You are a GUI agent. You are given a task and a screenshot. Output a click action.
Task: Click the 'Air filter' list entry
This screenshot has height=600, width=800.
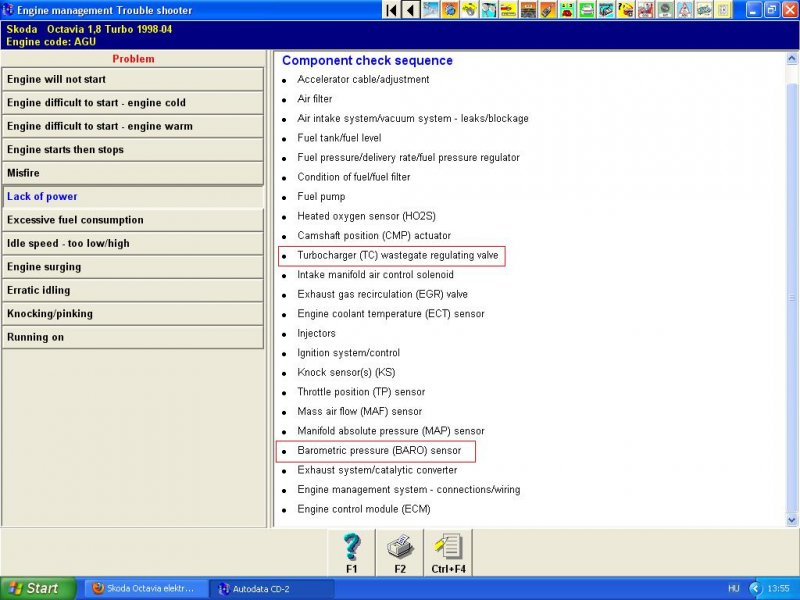314,99
